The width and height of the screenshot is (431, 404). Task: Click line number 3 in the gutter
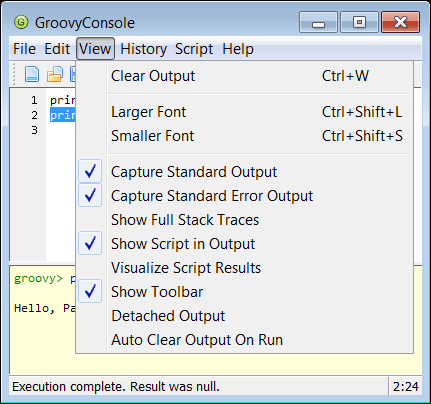[34, 130]
